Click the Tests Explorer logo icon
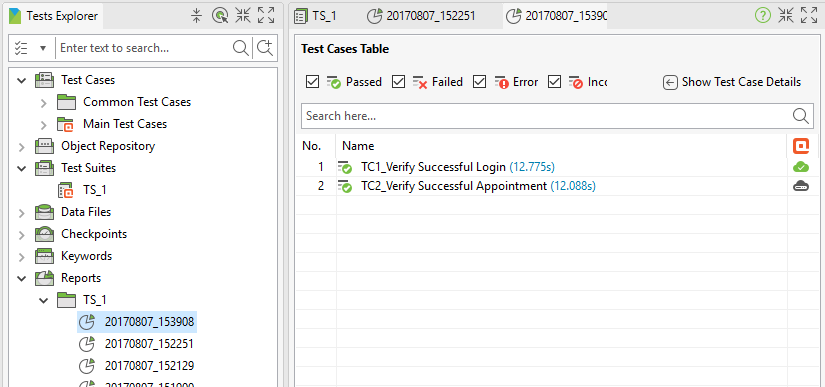The height and width of the screenshot is (387, 825). [x=15, y=16]
